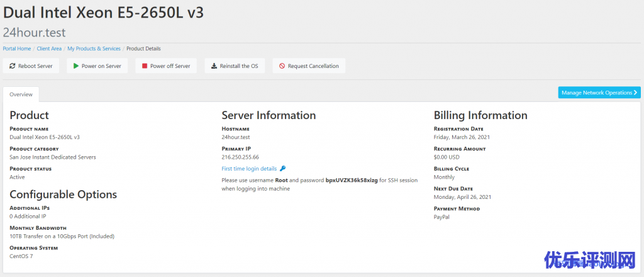Click the key icon beside login details
Viewport: 644px width, 277px height.
[283, 169]
